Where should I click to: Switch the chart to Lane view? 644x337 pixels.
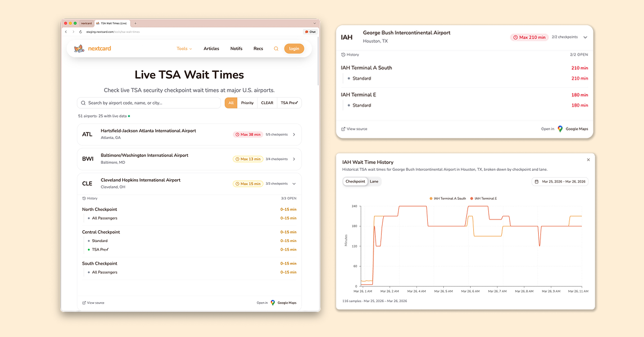tap(374, 181)
